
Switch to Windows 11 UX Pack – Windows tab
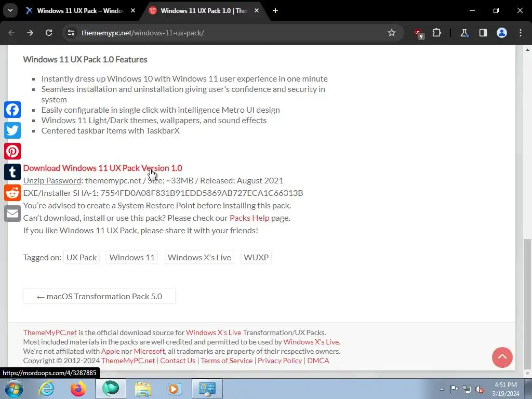coord(81,10)
